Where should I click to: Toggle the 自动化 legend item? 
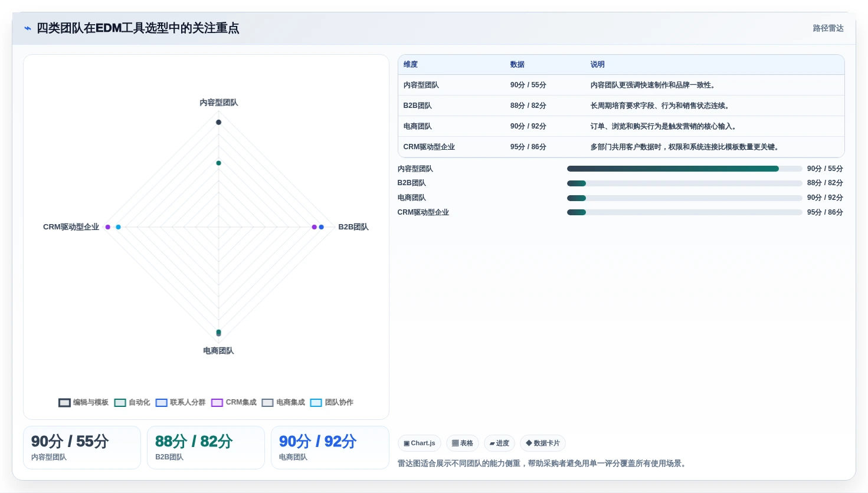pyautogui.click(x=132, y=402)
